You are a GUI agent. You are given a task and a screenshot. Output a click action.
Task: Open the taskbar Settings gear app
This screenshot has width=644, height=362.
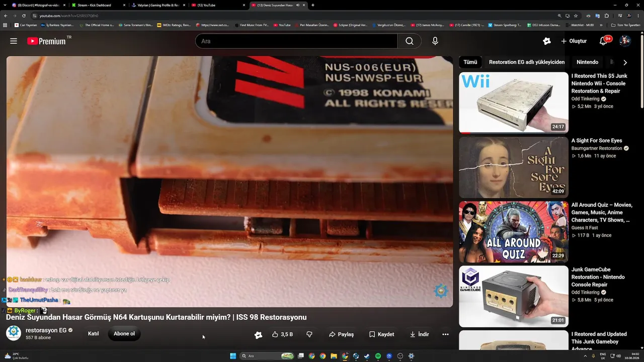coord(411,356)
